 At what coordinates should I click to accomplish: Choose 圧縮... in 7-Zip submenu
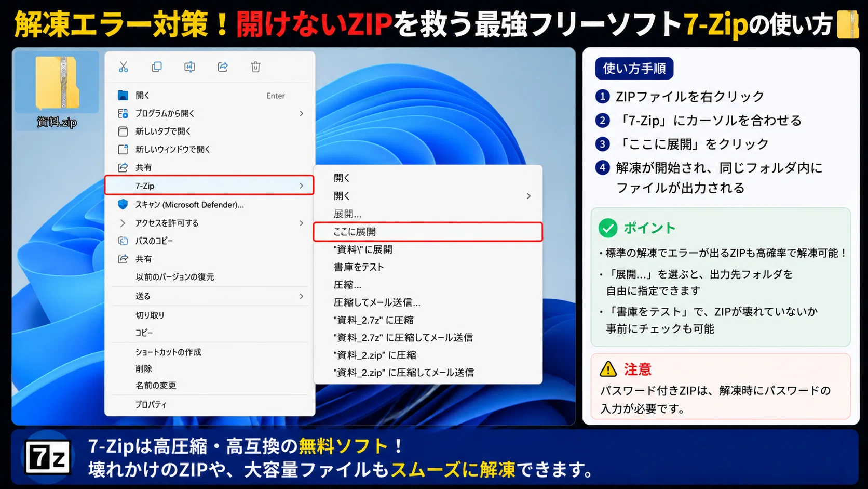[428, 285]
